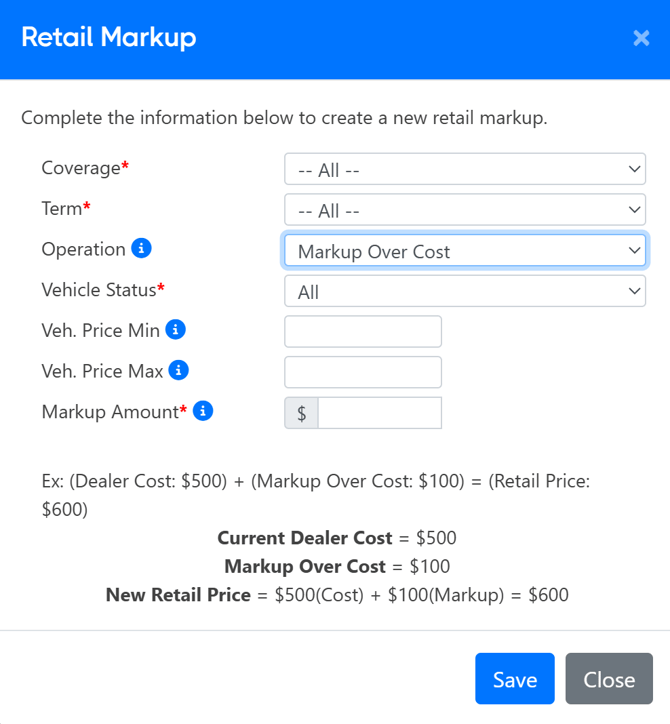Expand the Term dropdown list
This screenshot has height=724, width=670.
point(465,210)
